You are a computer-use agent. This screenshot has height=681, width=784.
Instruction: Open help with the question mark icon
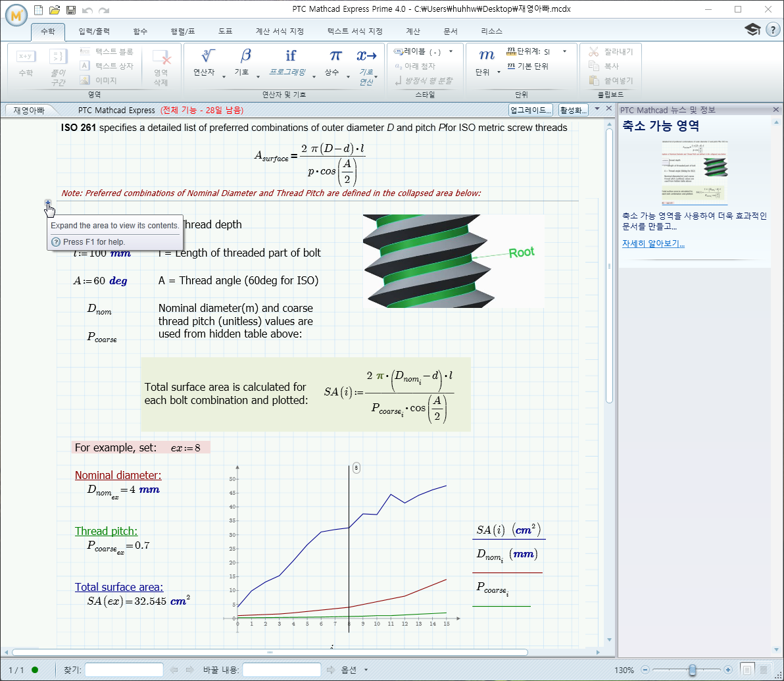(773, 30)
